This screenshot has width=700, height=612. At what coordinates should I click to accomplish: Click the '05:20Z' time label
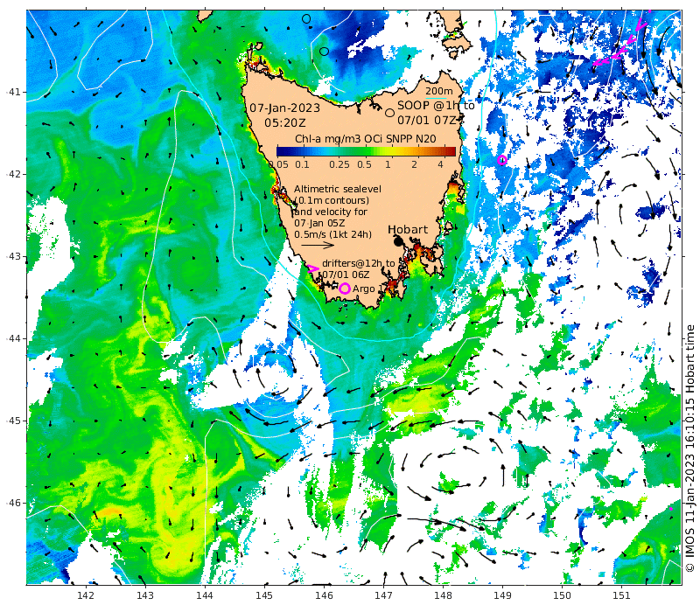click(285, 122)
